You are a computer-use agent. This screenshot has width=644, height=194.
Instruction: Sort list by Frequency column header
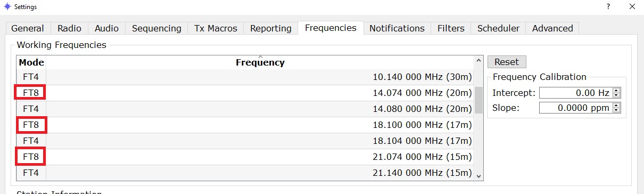260,62
